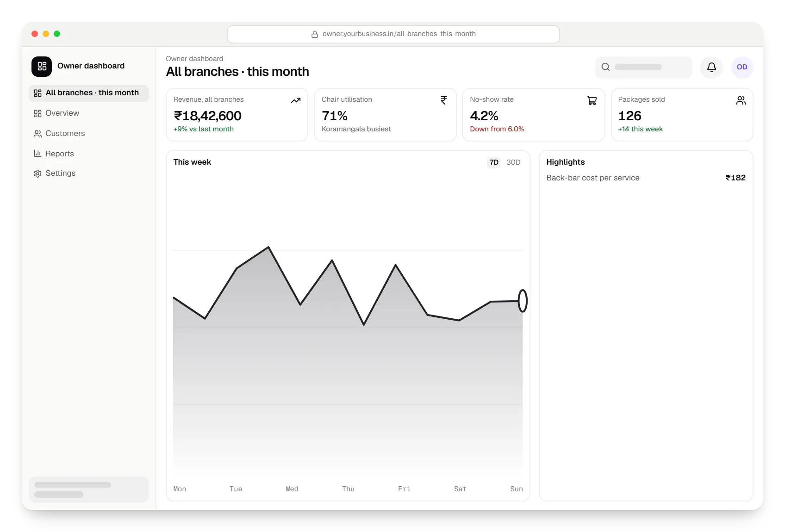Image resolution: width=785 pixels, height=532 pixels.
Task: Click the Owner dashboard logo icon
Action: pyautogui.click(x=42, y=66)
